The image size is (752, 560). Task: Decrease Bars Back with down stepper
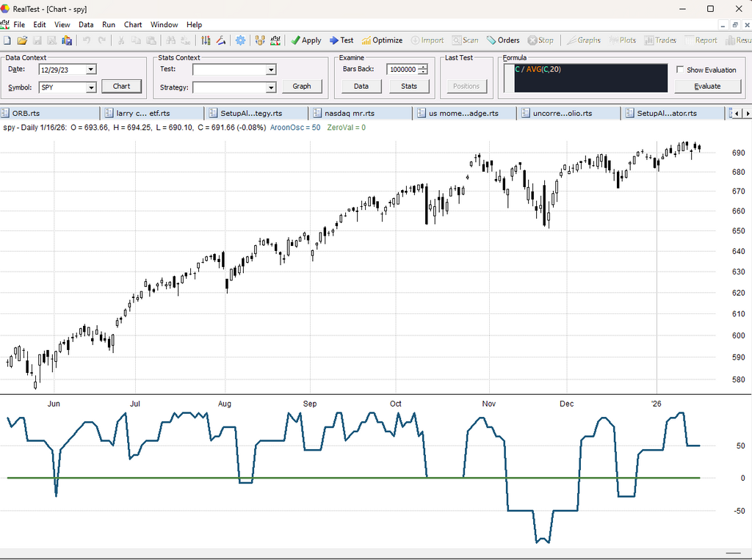pyautogui.click(x=422, y=73)
